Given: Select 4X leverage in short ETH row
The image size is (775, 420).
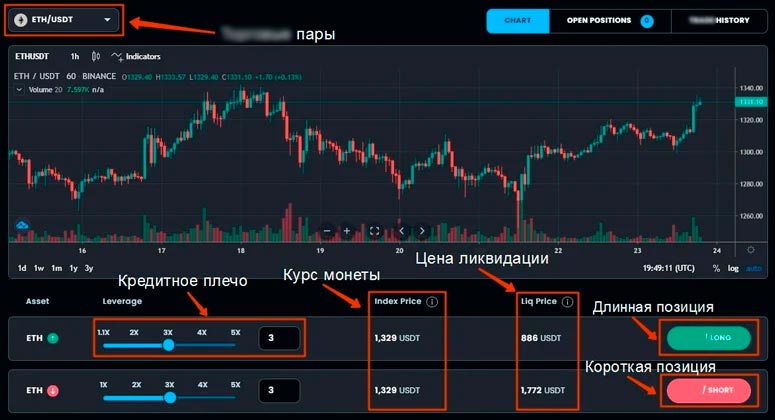Looking at the screenshot, I should coord(203,384).
